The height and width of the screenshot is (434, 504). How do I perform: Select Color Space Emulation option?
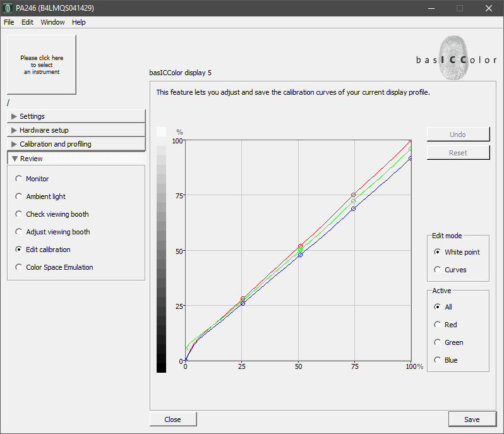(x=19, y=267)
